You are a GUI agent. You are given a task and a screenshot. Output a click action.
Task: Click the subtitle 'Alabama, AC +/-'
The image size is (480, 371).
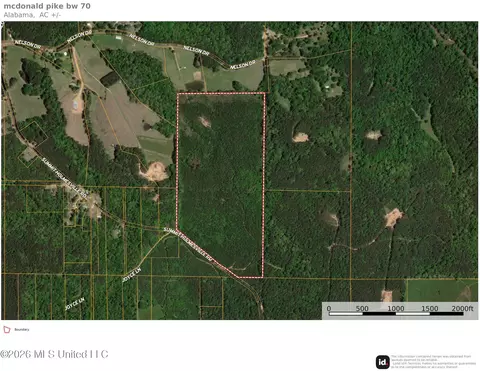tap(32, 15)
